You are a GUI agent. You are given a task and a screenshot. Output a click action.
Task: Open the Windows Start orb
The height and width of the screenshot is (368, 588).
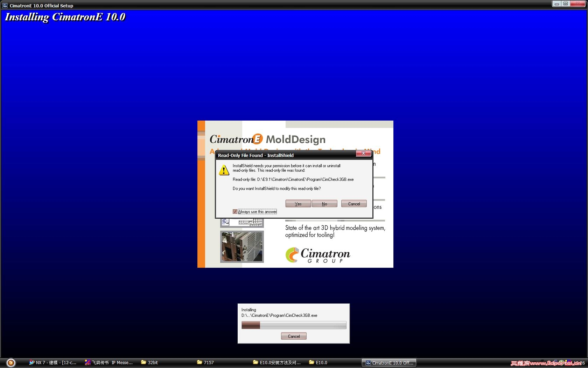(11, 363)
